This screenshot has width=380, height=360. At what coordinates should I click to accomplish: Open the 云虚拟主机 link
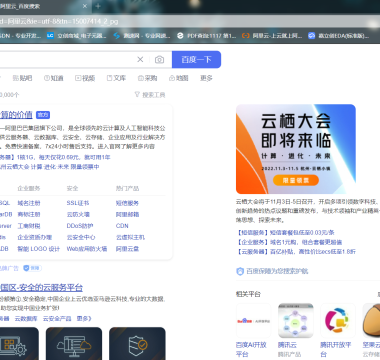130,237
